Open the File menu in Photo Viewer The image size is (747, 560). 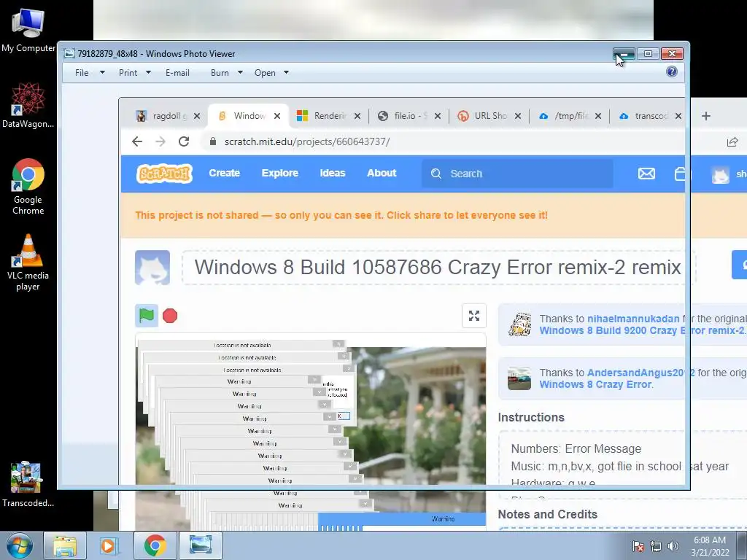pyautogui.click(x=82, y=73)
